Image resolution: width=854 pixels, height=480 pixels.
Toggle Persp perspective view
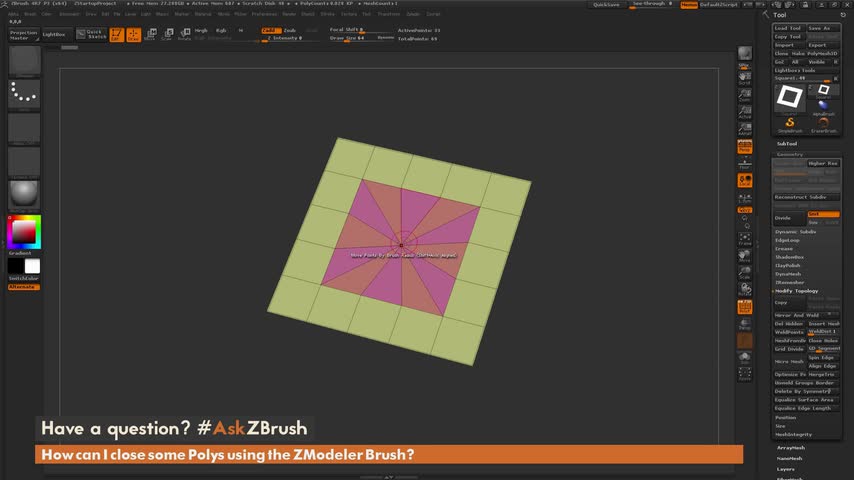(745, 147)
